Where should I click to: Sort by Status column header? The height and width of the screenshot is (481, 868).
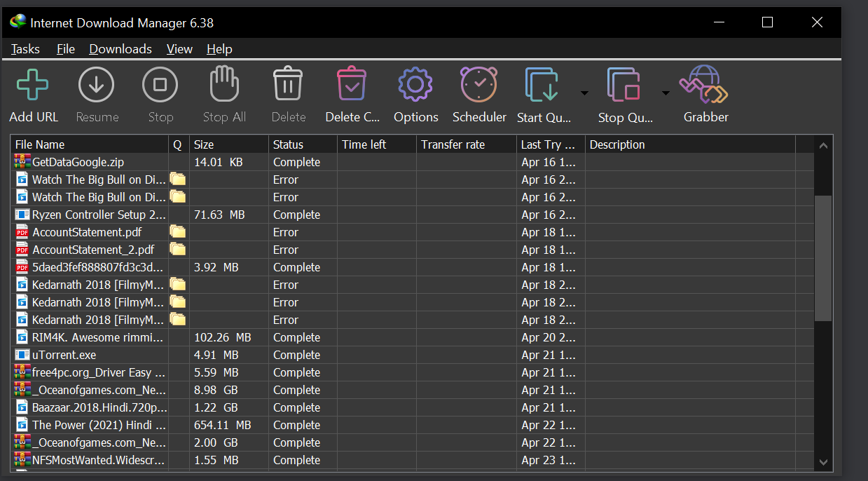[303, 144]
